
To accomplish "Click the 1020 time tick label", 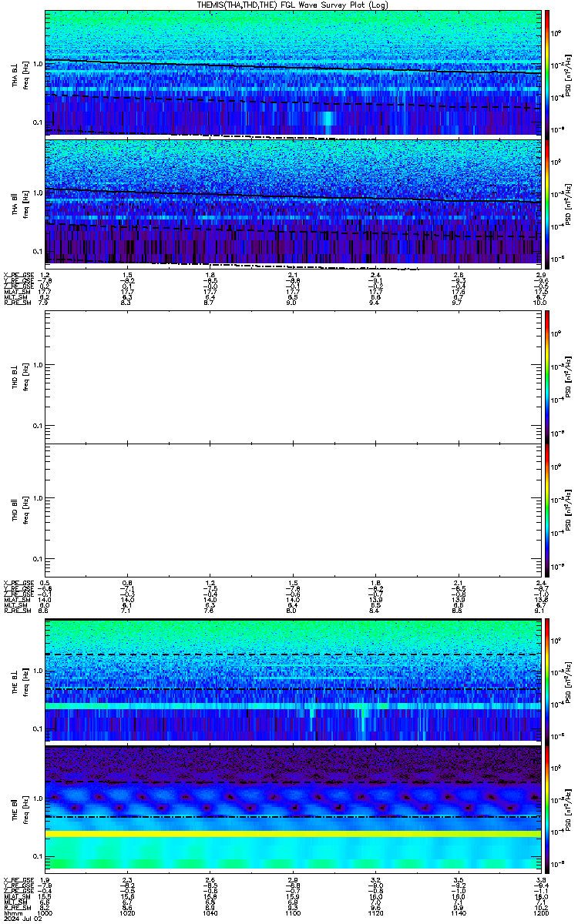I will (x=128, y=913).
